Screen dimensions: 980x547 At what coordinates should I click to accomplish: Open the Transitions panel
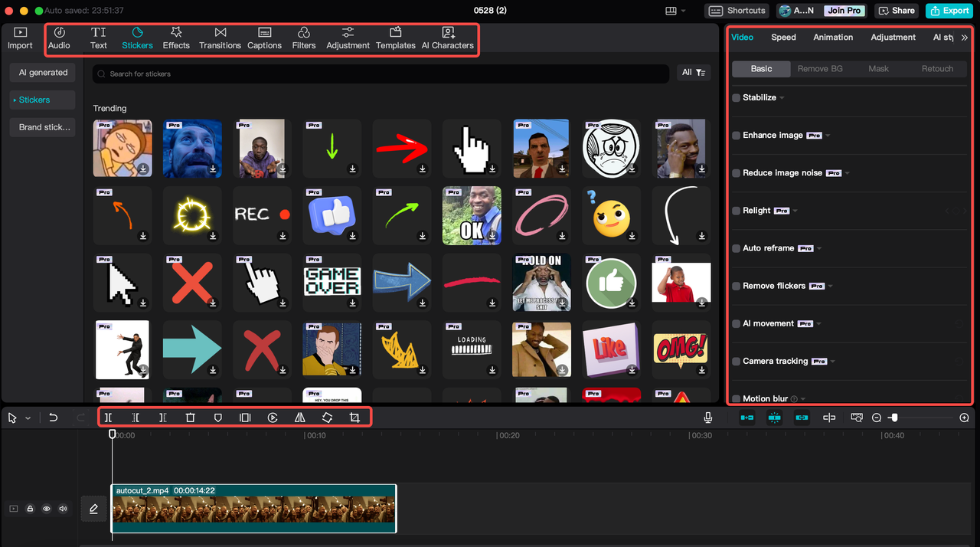(220, 38)
